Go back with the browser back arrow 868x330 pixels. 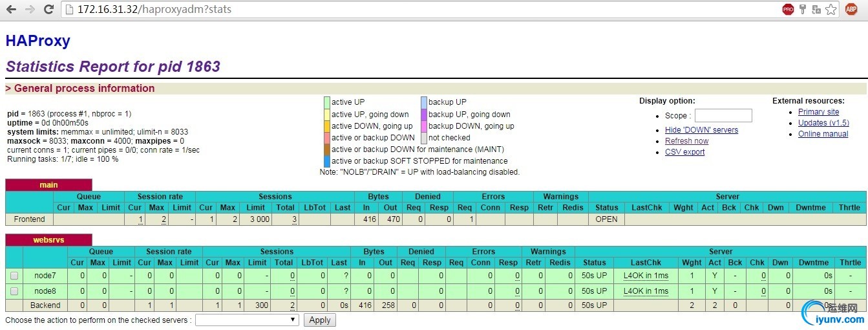coord(11,10)
